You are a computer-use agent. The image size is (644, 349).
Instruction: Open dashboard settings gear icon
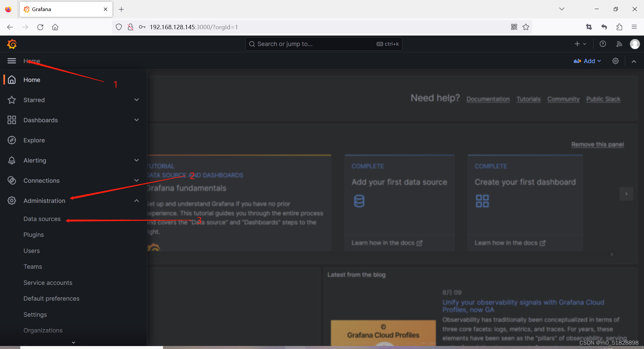click(x=615, y=61)
